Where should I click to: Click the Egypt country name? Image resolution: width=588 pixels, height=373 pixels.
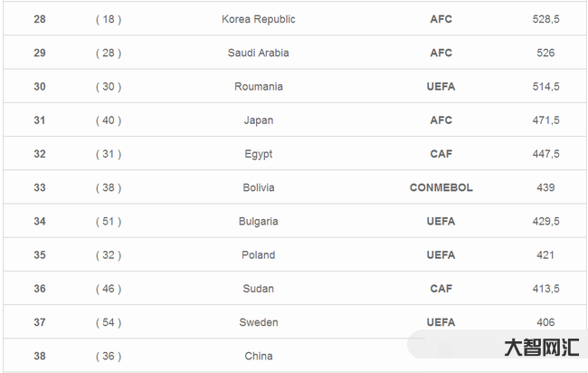(258, 154)
